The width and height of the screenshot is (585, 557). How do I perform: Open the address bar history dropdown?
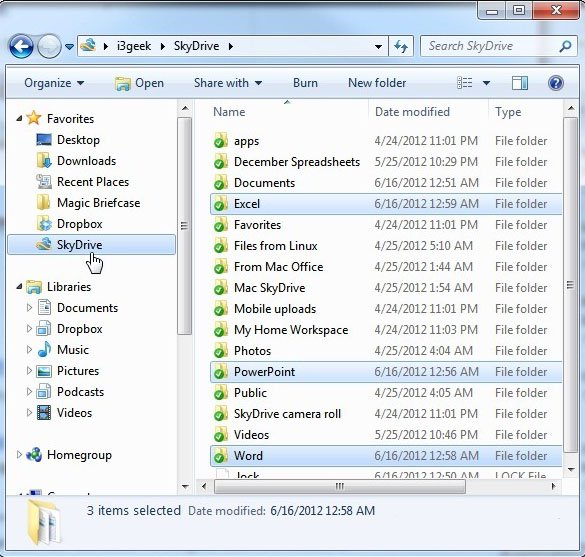tap(378, 47)
